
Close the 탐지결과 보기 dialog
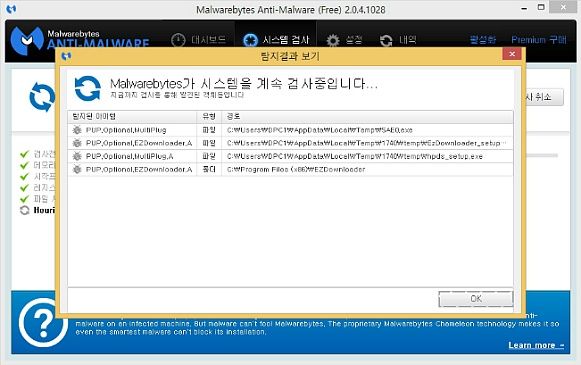(512, 54)
